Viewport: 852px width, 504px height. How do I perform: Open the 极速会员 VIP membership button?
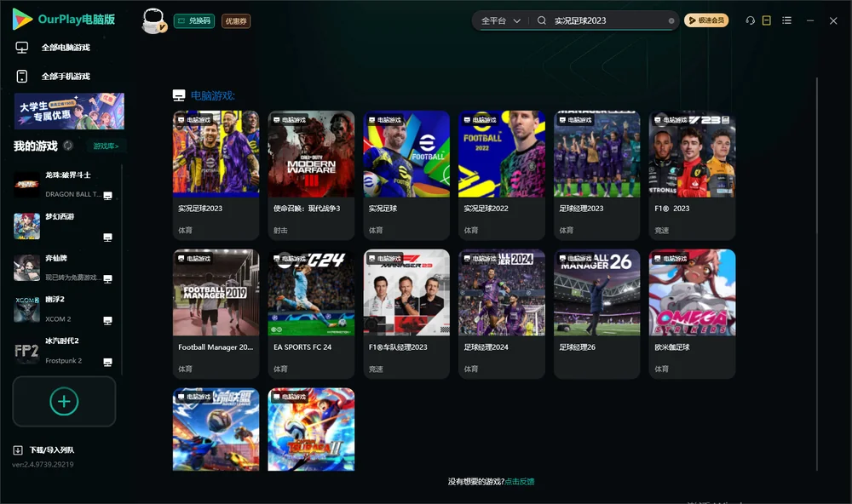705,20
